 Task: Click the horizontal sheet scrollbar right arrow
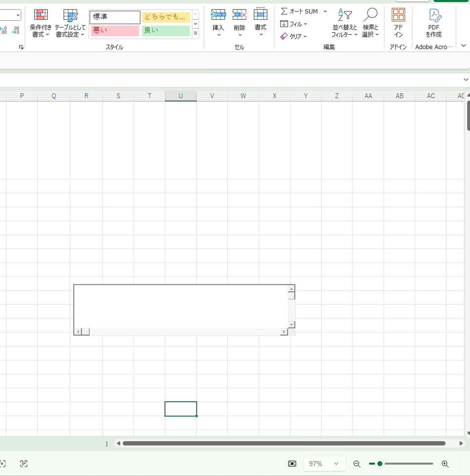tap(461, 443)
